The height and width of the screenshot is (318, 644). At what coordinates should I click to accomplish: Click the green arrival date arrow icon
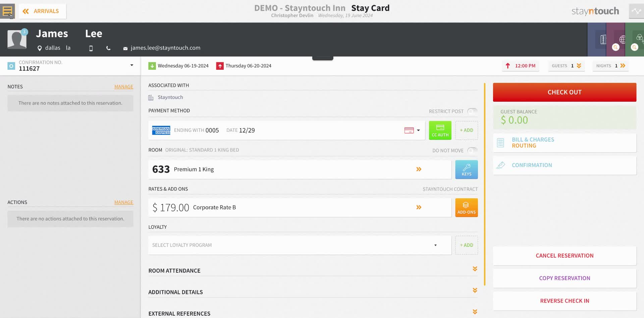[x=152, y=66]
